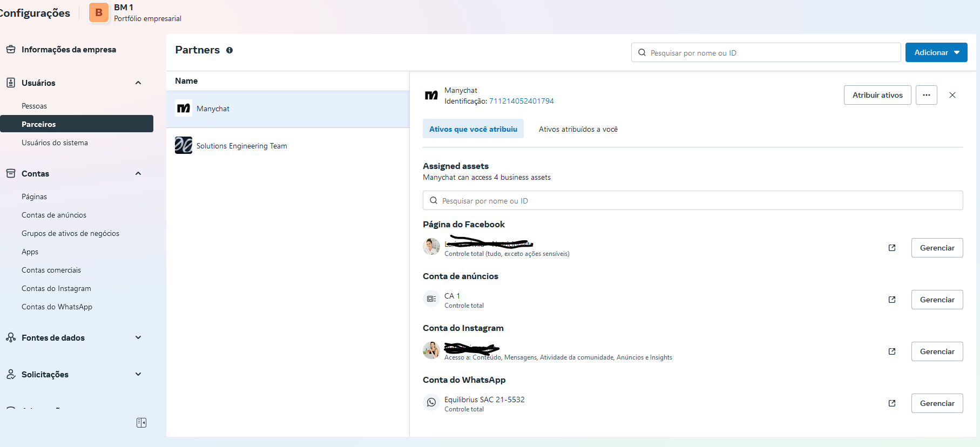Click the Facebook page profile thumbnail
Image resolution: width=980 pixels, height=447 pixels.
pos(431,247)
